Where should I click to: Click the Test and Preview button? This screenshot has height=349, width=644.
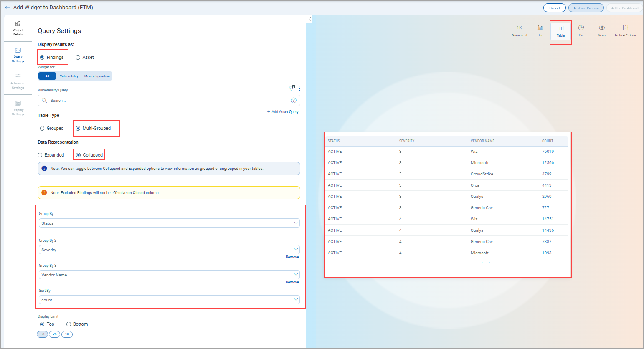586,8
